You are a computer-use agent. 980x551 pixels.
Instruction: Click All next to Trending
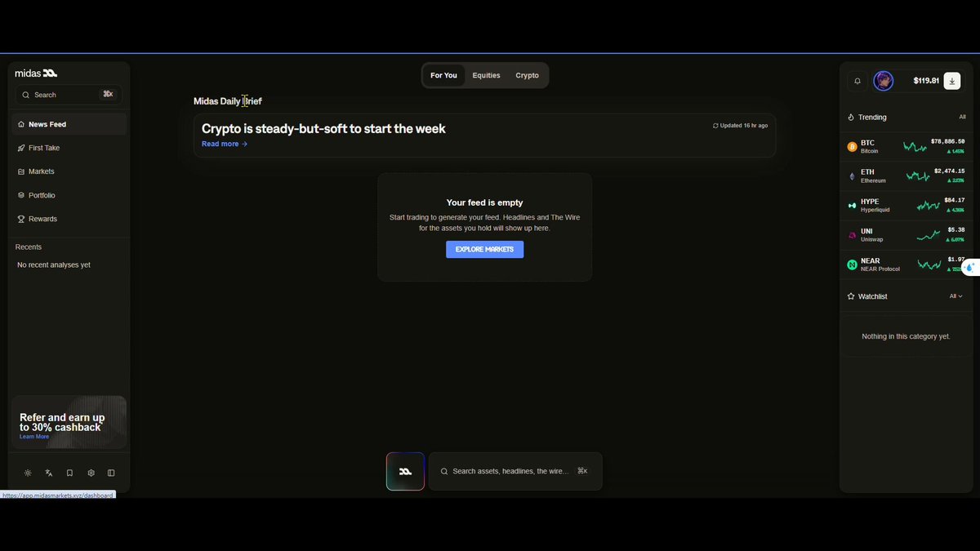click(x=962, y=118)
